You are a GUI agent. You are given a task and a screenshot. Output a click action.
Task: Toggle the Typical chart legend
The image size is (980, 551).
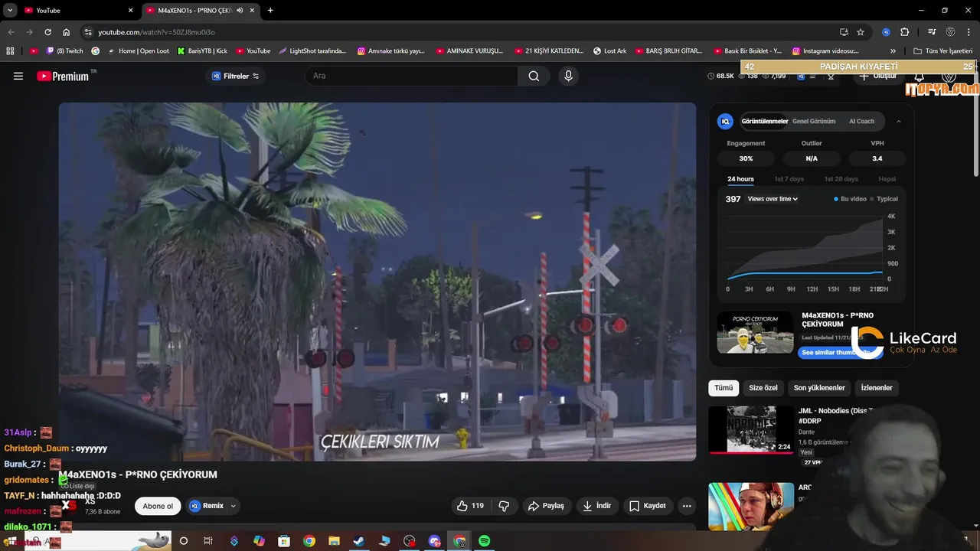[884, 199]
